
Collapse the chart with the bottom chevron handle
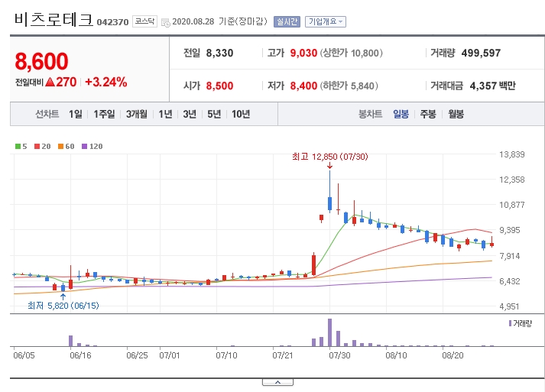click(x=277, y=382)
